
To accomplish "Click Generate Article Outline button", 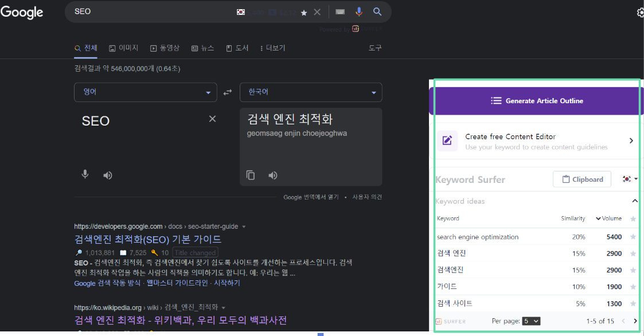I will [x=536, y=101].
